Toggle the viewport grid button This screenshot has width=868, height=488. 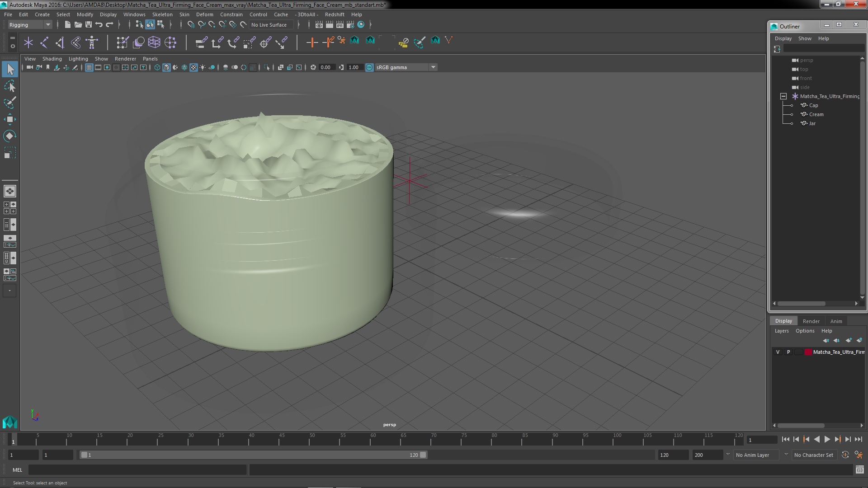click(x=89, y=67)
